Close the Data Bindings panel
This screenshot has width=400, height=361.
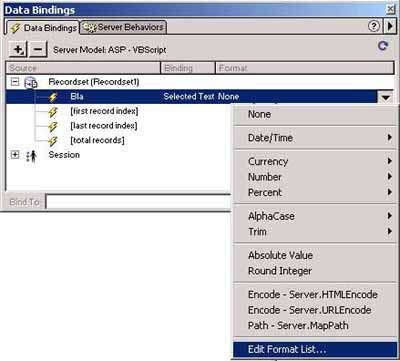click(391, 9)
